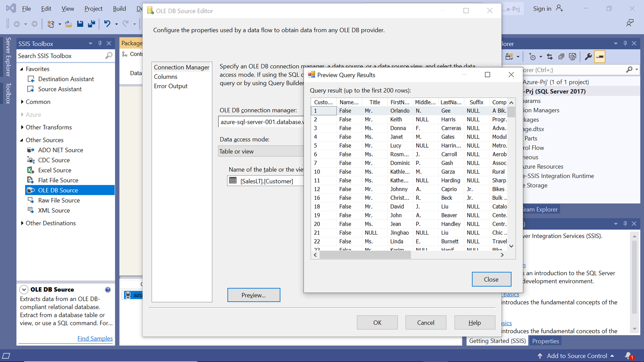The image size is (644, 362).
Task: Click the Undo toolbar icon
Action: (107, 24)
